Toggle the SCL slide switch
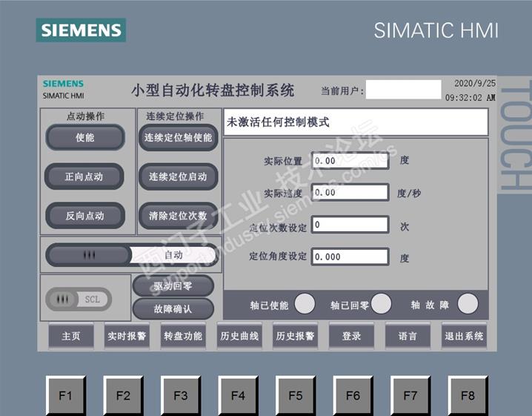 point(79,299)
